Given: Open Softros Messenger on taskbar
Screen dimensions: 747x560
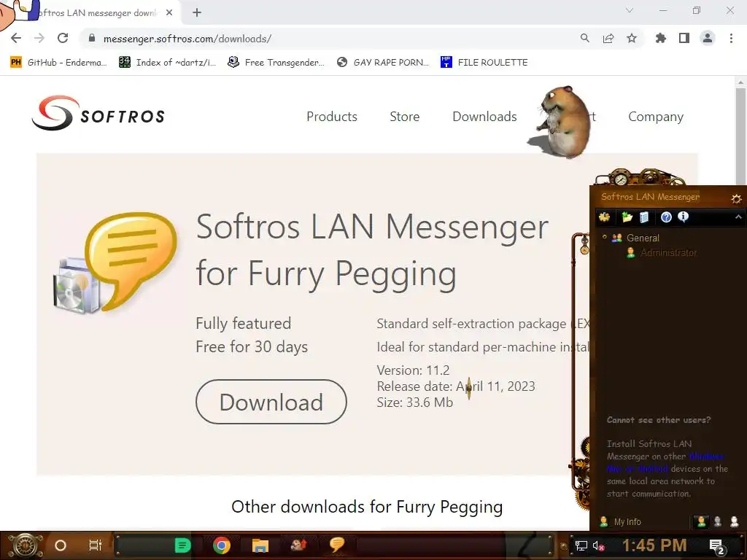Looking at the screenshot, I should pyautogui.click(x=337, y=544).
